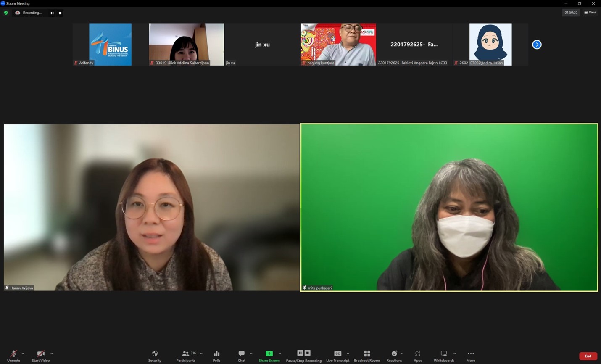Image resolution: width=601 pixels, height=364 pixels.
Task: Open Whiteboards
Action: pos(443,354)
